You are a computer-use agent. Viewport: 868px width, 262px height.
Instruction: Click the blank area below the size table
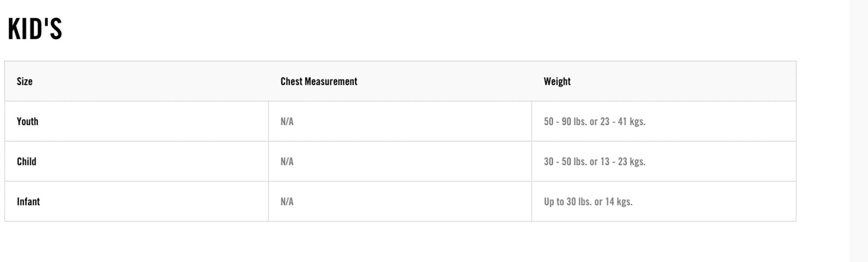391,242
